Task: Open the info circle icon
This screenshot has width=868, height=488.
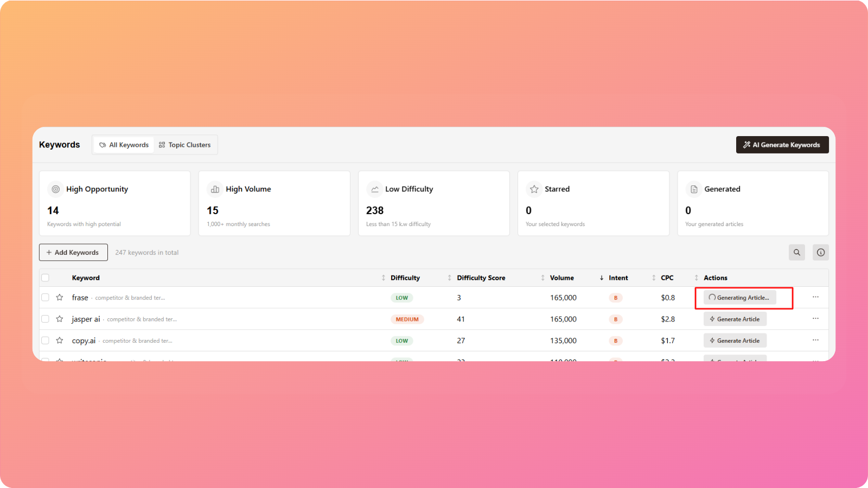Action: click(x=820, y=252)
